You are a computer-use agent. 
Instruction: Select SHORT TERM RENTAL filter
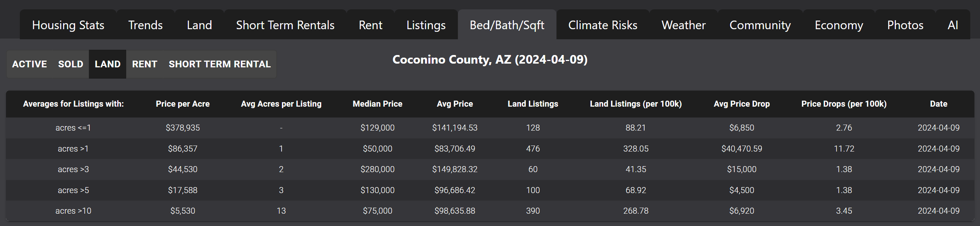tap(220, 64)
